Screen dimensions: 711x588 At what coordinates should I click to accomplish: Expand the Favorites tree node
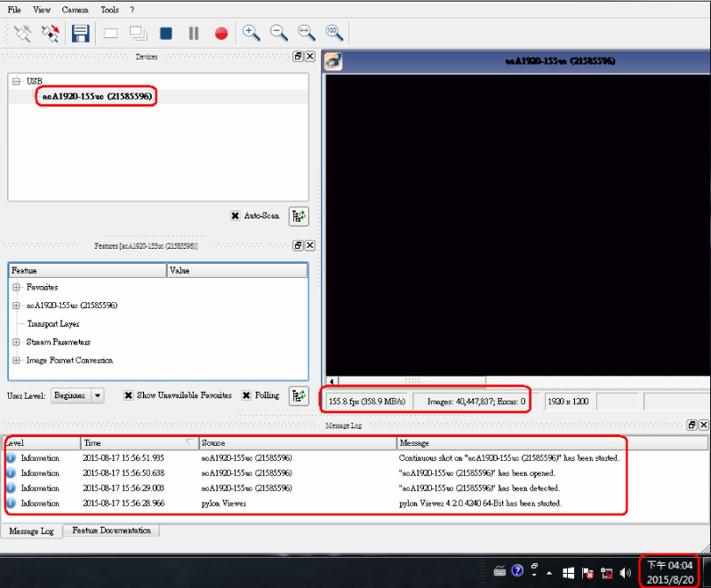pyautogui.click(x=17, y=287)
